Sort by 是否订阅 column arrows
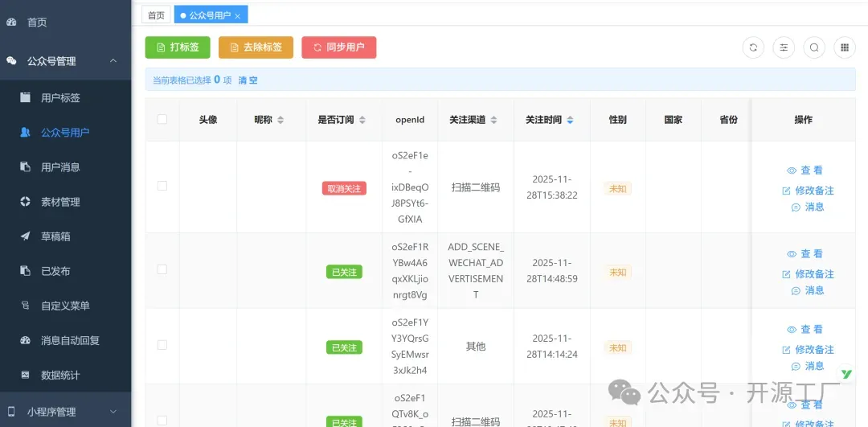The width and height of the screenshot is (868, 427). coord(362,120)
